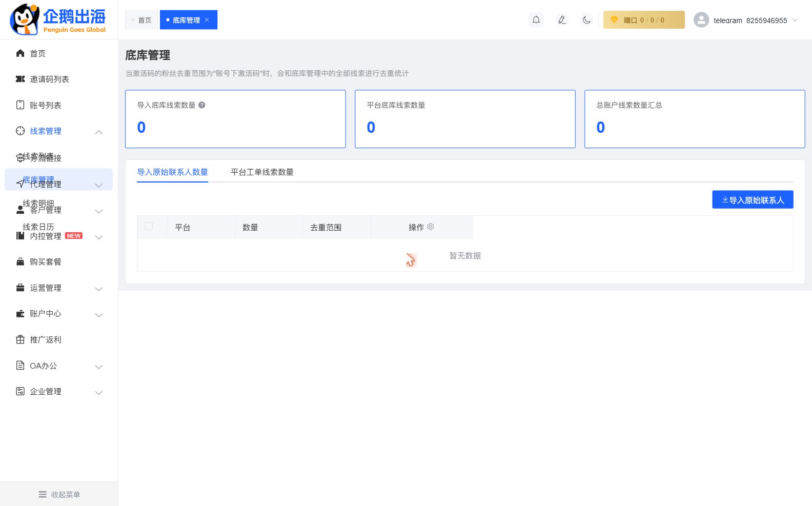Toggle the select-all checkbox in table header

pyautogui.click(x=149, y=226)
